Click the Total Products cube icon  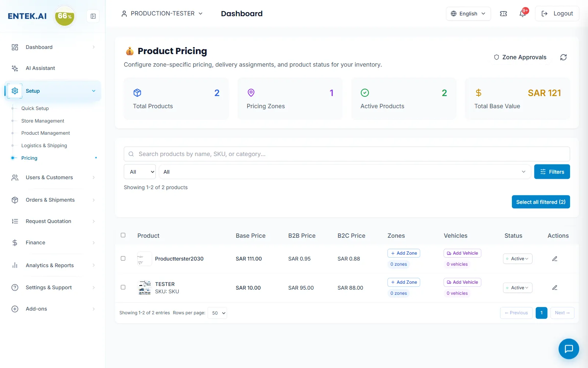(x=137, y=93)
